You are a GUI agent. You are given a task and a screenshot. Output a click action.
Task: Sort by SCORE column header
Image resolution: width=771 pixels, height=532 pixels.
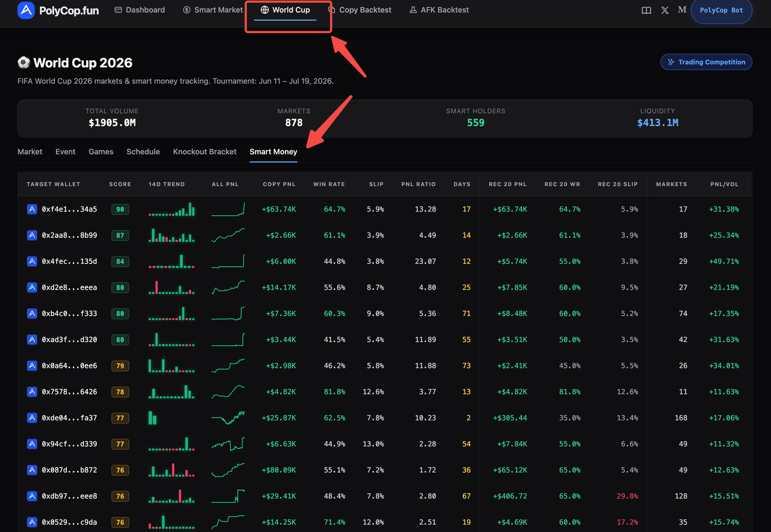(x=120, y=184)
